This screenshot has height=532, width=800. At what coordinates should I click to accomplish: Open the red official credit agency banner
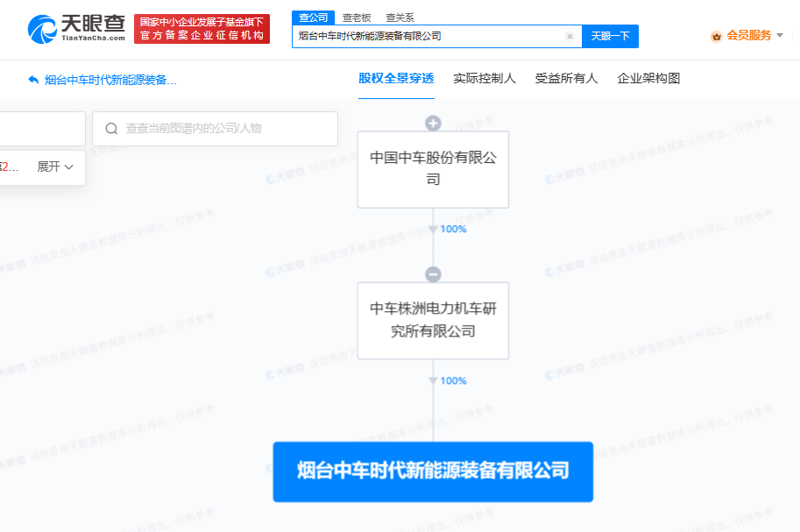point(202,29)
